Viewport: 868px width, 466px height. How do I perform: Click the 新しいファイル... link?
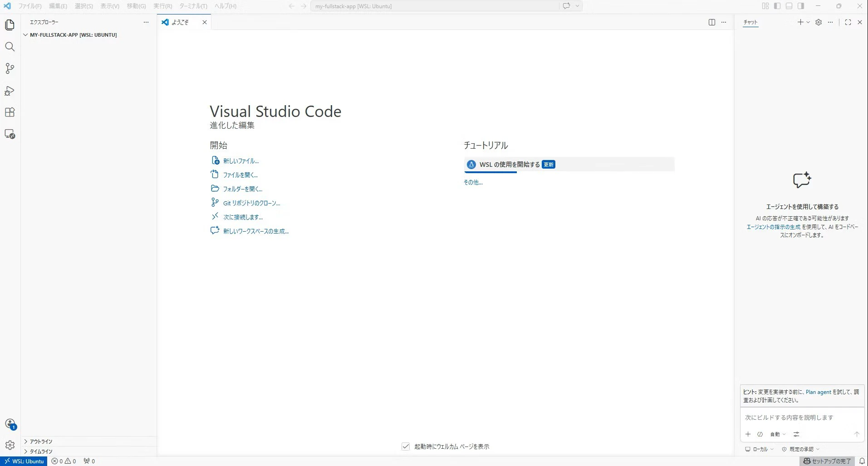(x=241, y=161)
